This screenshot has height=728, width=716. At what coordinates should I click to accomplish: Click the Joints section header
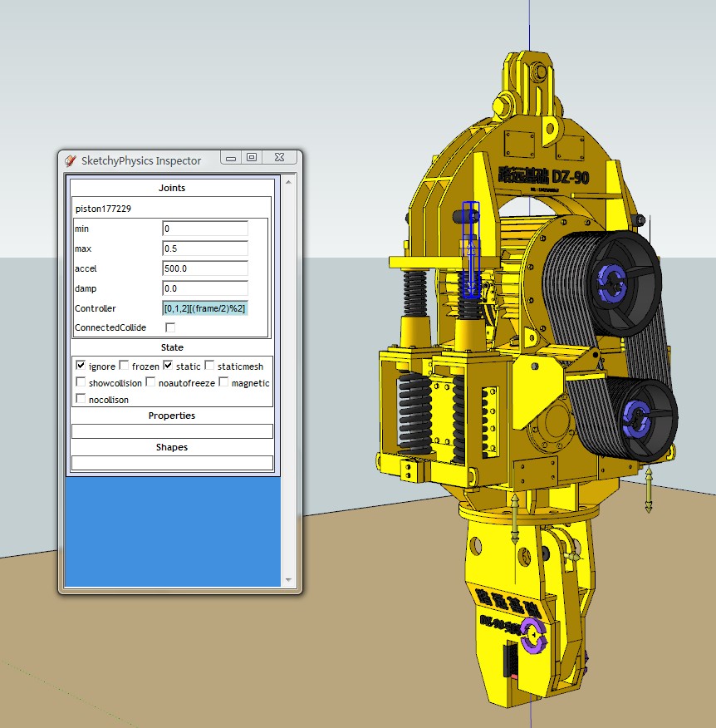(172, 188)
